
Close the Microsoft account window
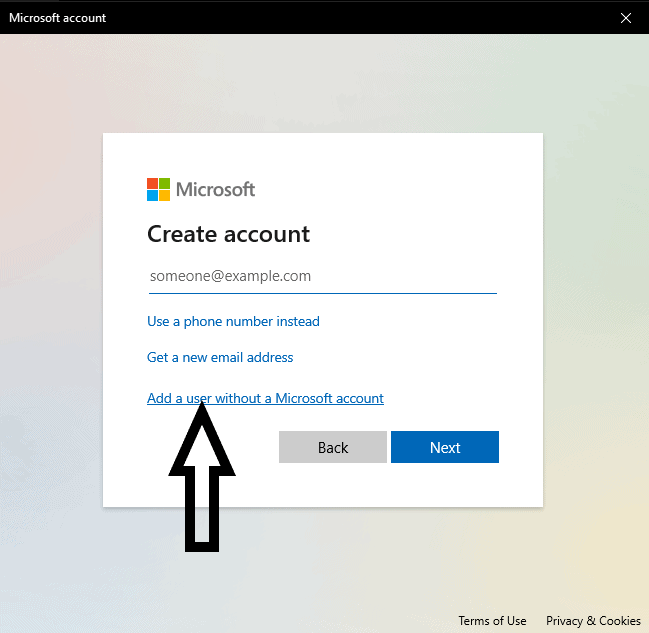625,18
